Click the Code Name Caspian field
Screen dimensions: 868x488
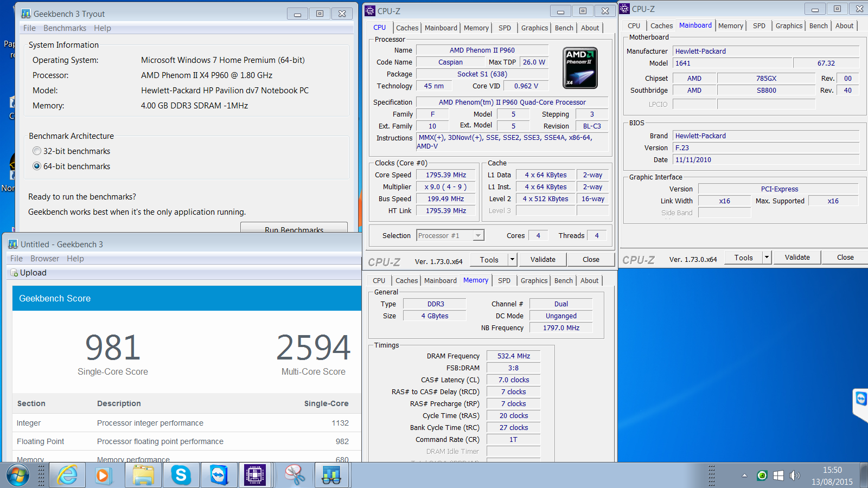coord(450,62)
